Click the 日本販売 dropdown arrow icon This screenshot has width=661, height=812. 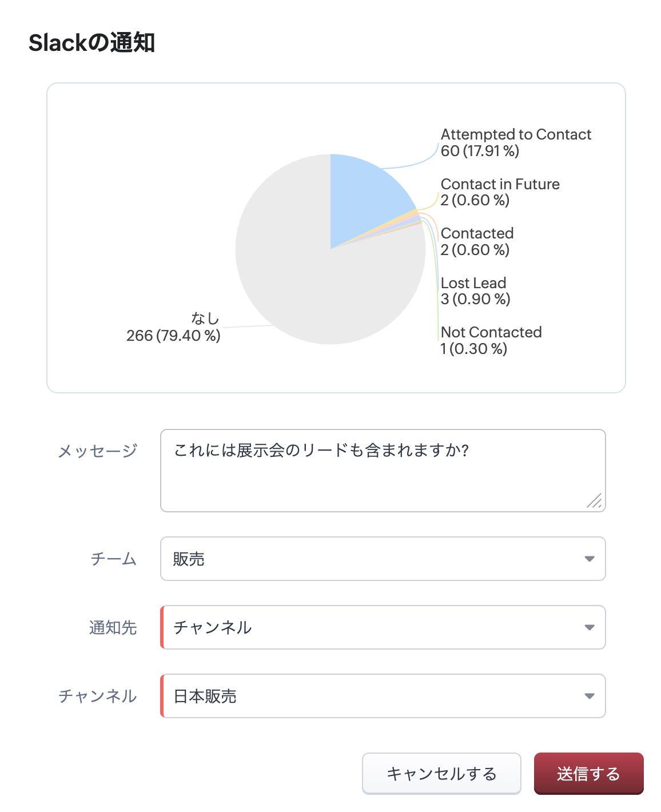[590, 696]
